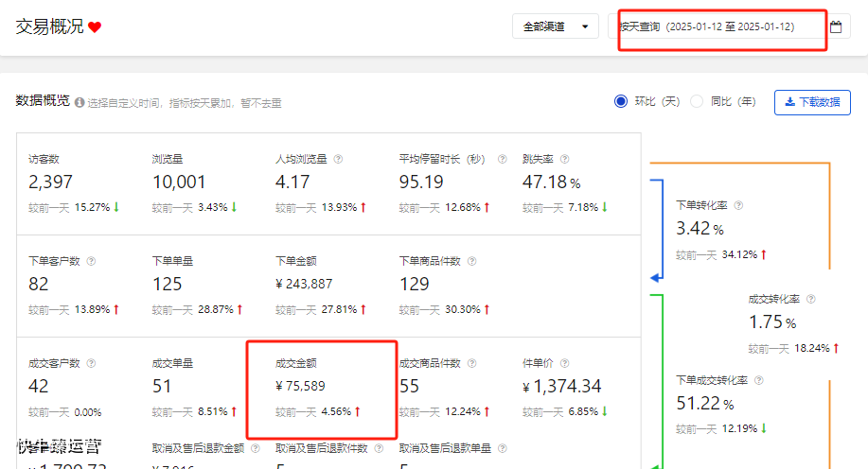Select the 同比（年）radio option
Image resolution: width=868 pixels, height=469 pixels.
(697, 101)
